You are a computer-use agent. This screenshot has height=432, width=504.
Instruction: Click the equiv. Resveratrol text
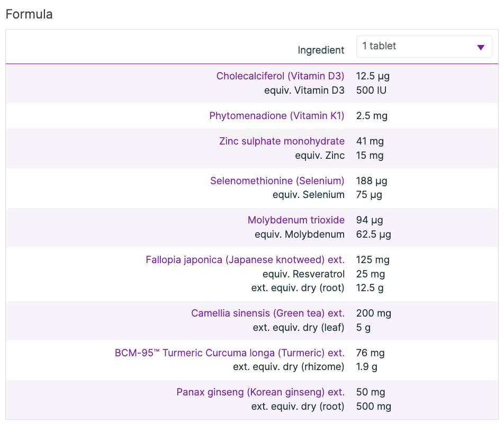[x=303, y=274]
